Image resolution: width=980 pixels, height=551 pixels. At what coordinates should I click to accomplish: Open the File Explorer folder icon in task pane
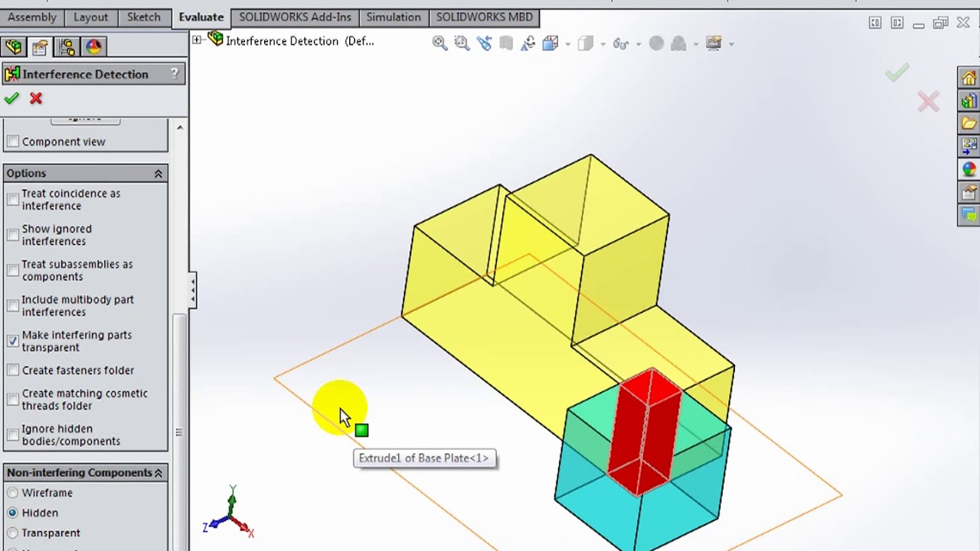click(x=969, y=123)
